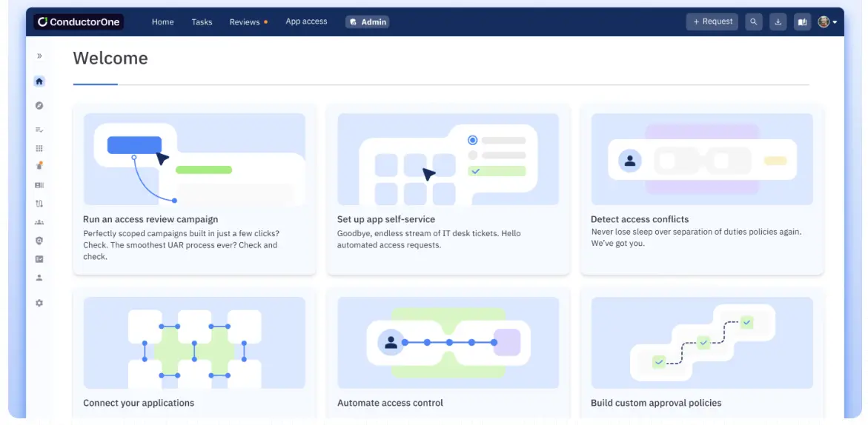The height and width of the screenshot is (425, 868).
Task: Open the groups people icon in sidebar
Action: pos(39,222)
